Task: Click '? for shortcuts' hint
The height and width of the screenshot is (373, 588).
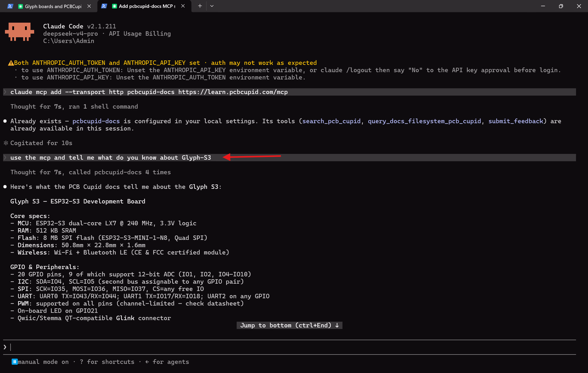Action: point(107,362)
